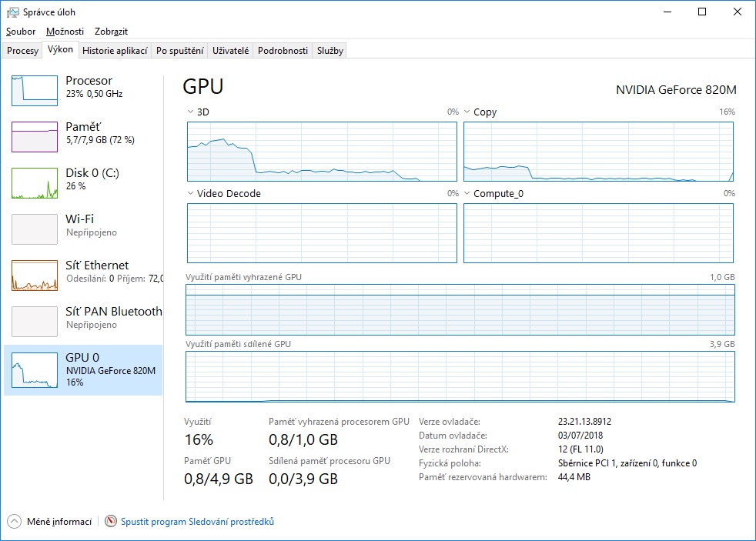This screenshot has height=541, width=756.
Task: Expand the Video Decode graph dropdown
Action: (191, 194)
